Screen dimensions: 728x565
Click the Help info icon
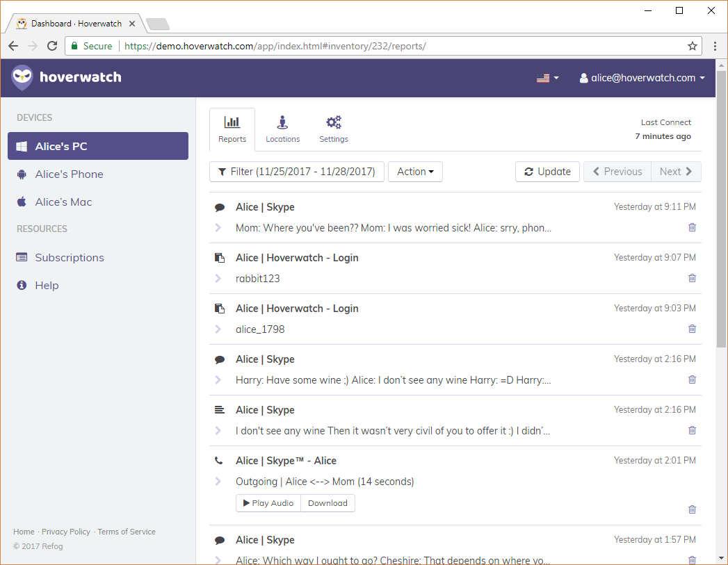tap(22, 286)
